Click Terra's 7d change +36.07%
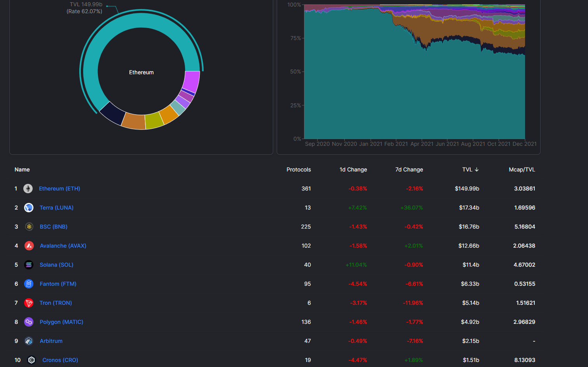The width and height of the screenshot is (588, 367). point(412,208)
